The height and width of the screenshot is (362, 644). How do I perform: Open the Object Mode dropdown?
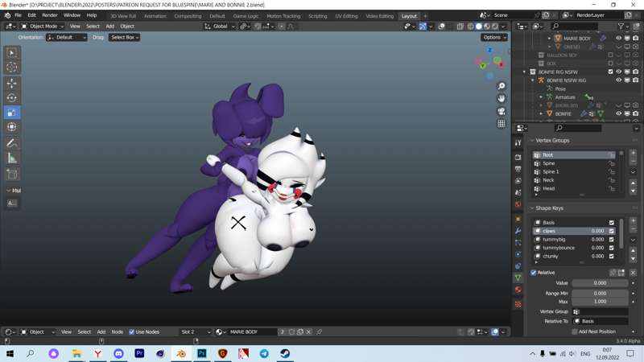(x=43, y=27)
